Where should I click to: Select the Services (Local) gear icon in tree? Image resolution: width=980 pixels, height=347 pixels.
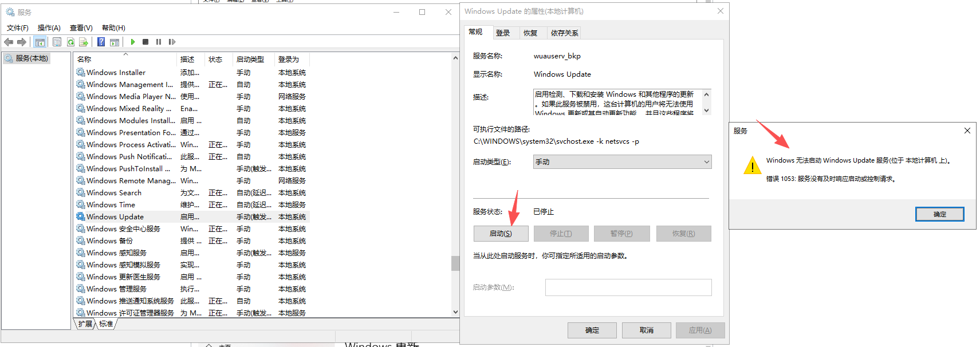(9, 58)
